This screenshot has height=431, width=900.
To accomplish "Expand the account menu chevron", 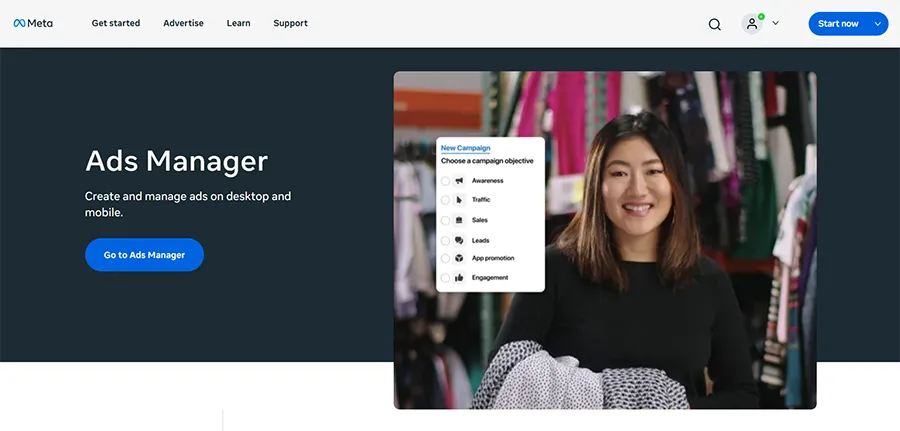I will pos(775,24).
